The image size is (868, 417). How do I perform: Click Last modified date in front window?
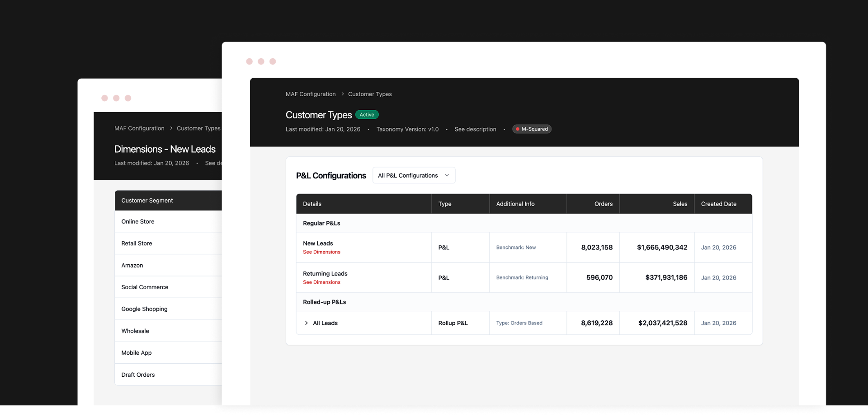coord(323,129)
